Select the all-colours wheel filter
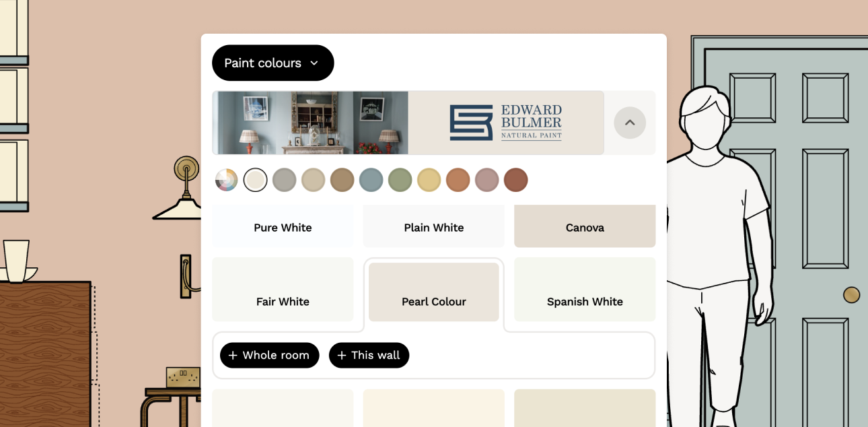This screenshot has height=427, width=868. click(x=227, y=180)
